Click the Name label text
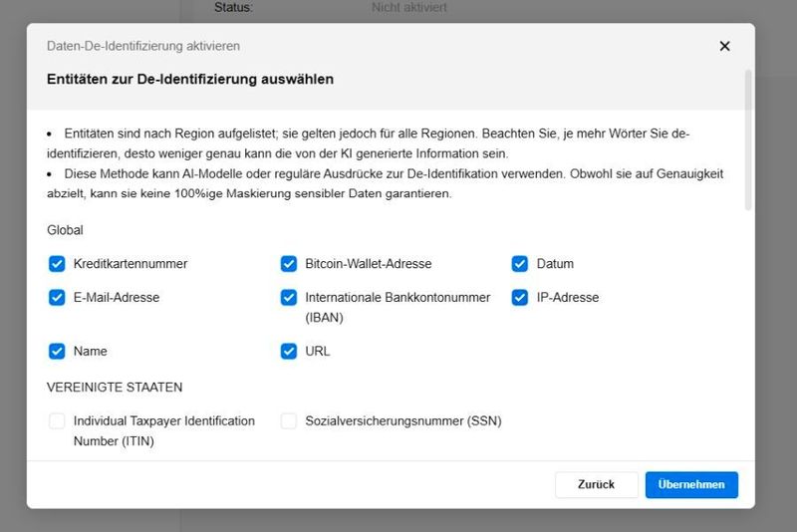The image size is (797, 532). pos(91,351)
